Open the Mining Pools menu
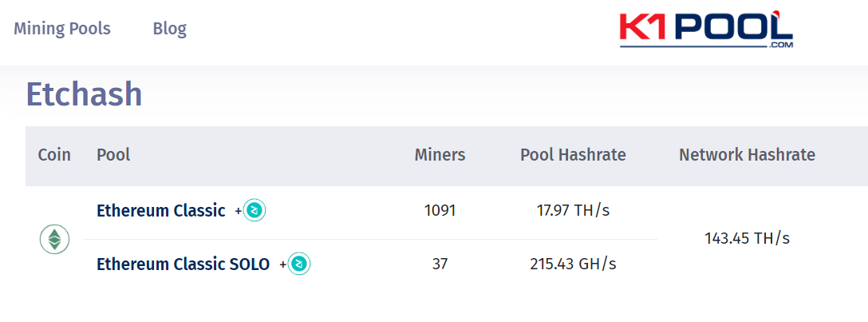This screenshot has height=322, width=868. (62, 28)
